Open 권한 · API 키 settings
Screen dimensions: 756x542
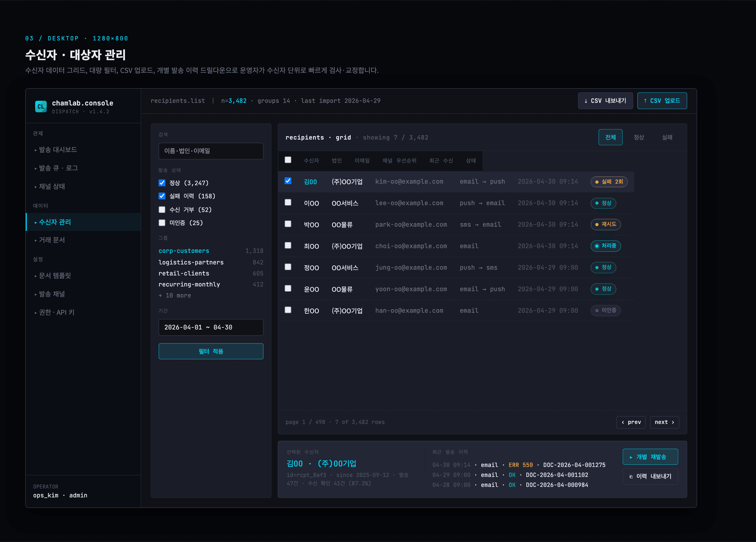pos(83,312)
